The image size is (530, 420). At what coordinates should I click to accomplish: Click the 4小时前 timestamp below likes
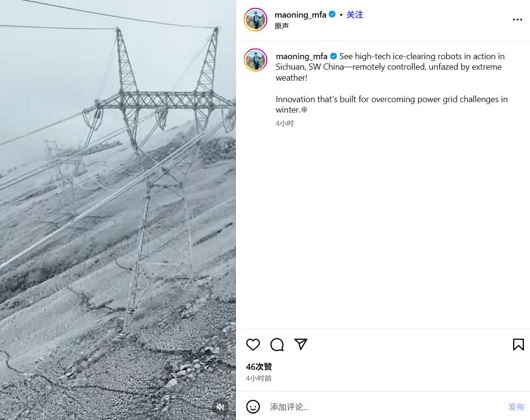click(x=258, y=378)
